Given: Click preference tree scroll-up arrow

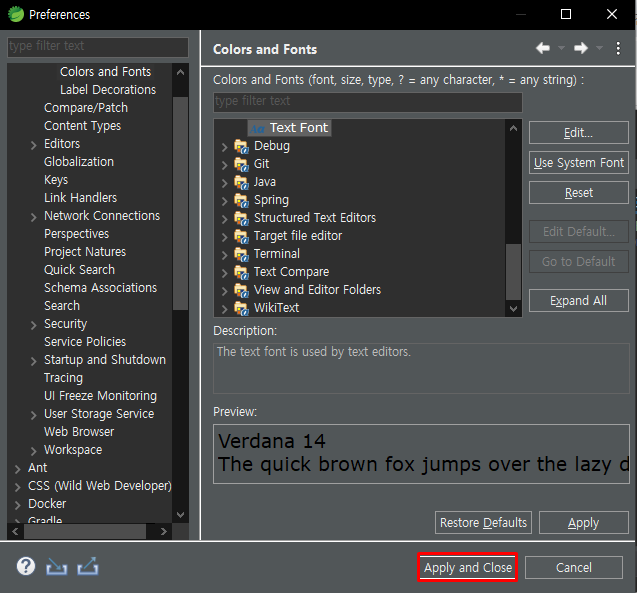Looking at the screenshot, I should click(x=180, y=72).
